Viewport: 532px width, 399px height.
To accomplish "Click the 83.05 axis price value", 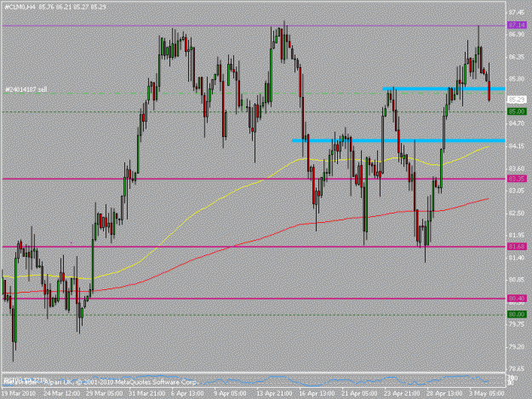I will [x=517, y=191].
